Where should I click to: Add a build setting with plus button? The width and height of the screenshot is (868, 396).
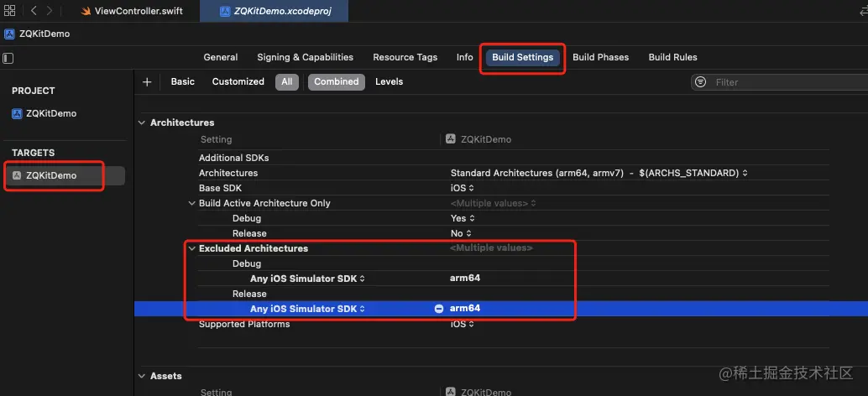[x=147, y=82]
